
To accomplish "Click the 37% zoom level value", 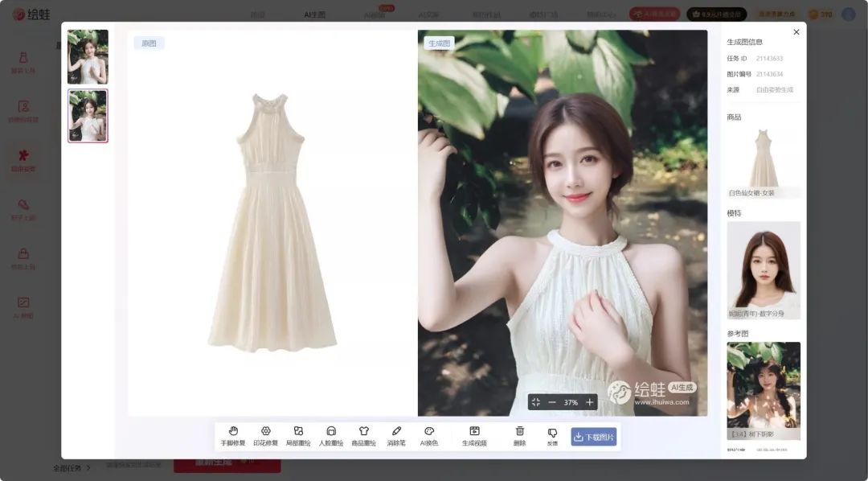I will (571, 403).
